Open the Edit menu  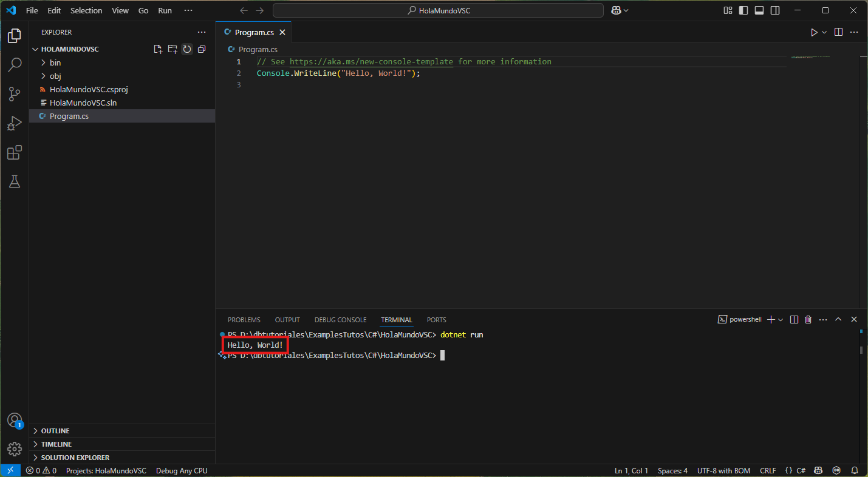coord(54,10)
